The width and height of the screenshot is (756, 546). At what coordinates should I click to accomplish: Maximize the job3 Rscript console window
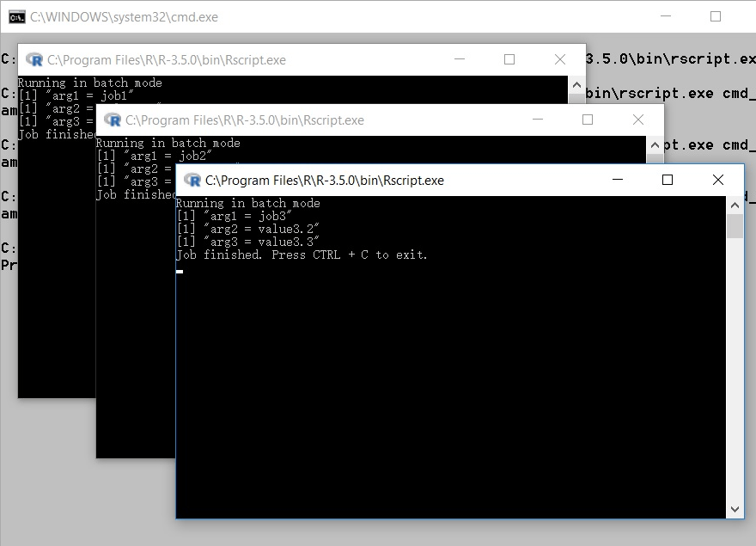(668, 180)
